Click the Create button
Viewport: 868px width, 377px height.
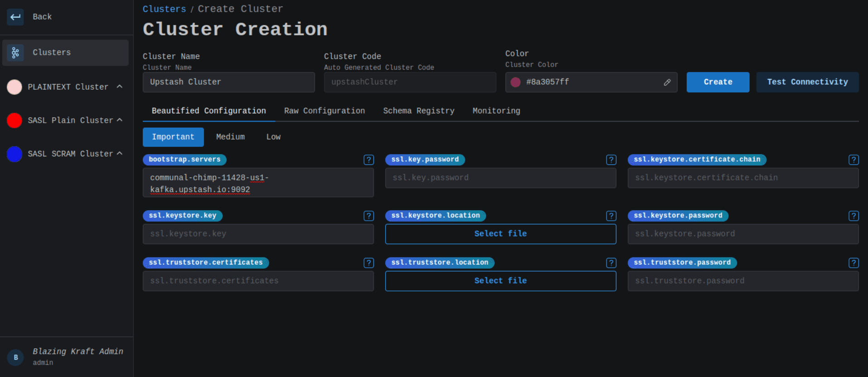[x=718, y=82]
